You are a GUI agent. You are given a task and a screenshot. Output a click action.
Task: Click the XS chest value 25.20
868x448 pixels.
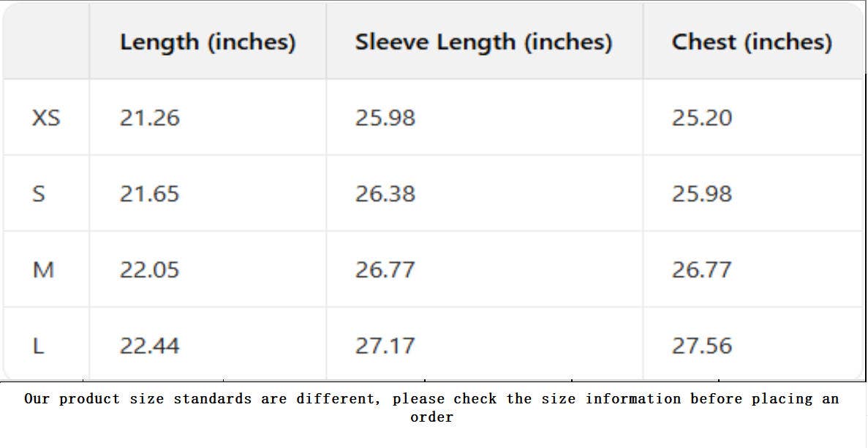tap(702, 118)
